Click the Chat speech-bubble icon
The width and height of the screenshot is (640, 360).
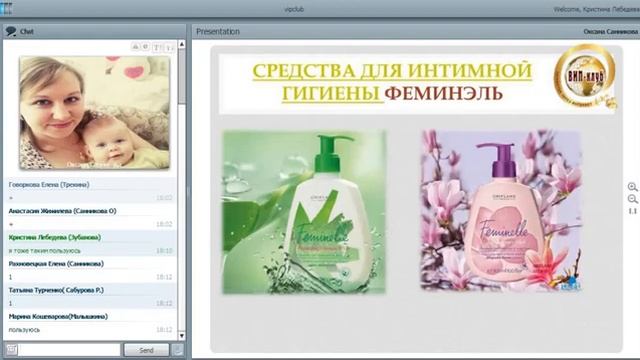(x=11, y=31)
